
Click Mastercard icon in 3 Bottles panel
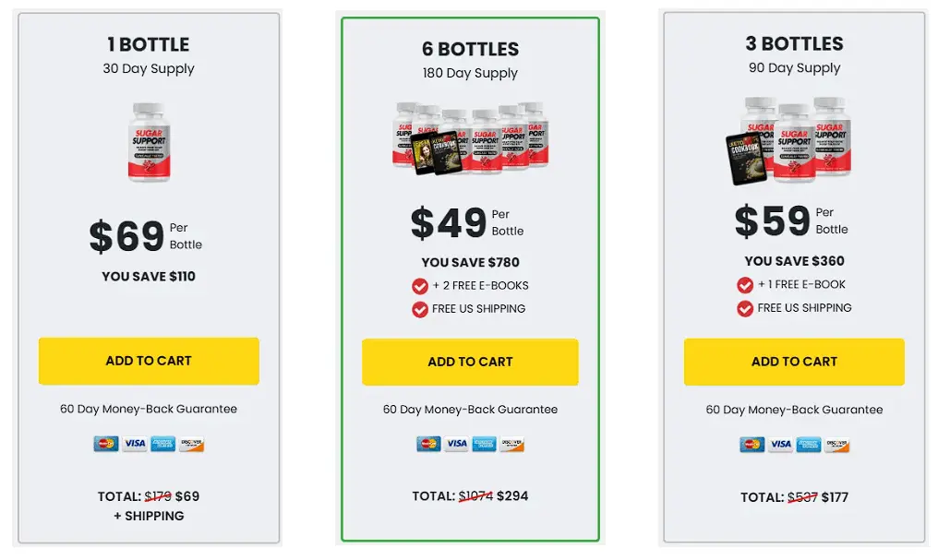[752, 445]
